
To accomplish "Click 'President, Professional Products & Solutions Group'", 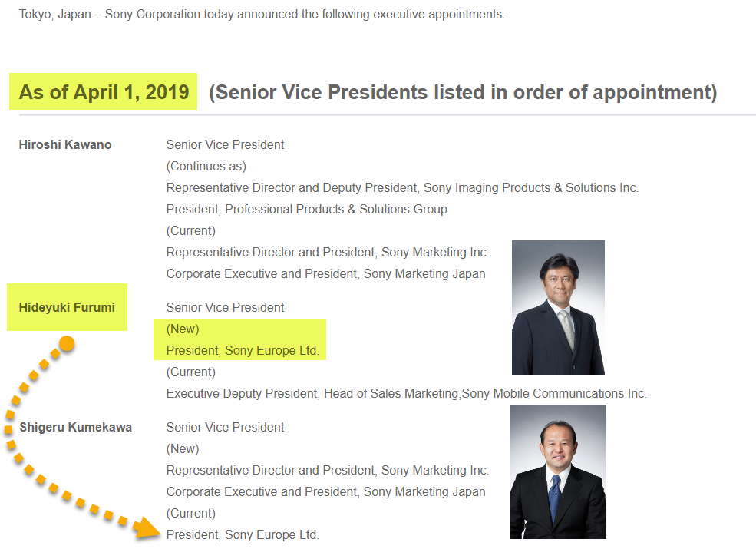I will [x=306, y=209].
